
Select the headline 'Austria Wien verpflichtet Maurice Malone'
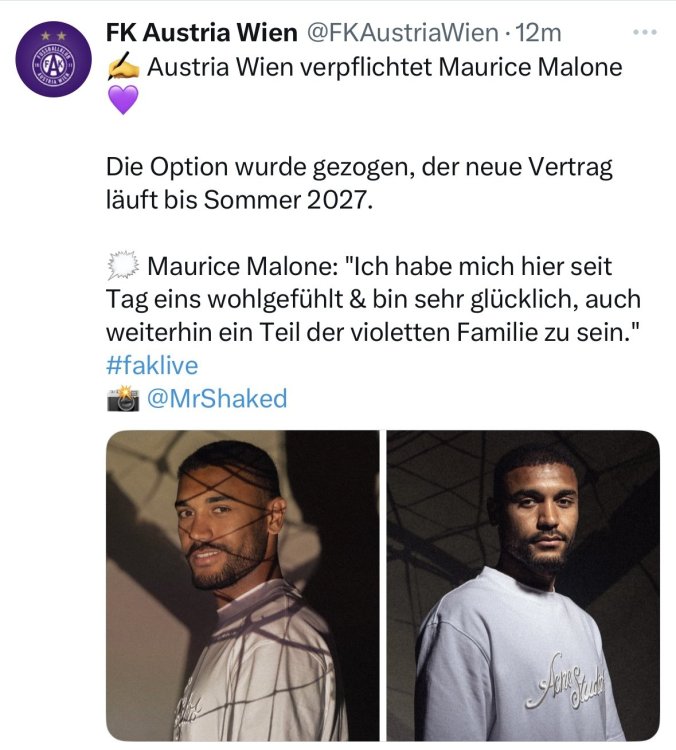384,68
